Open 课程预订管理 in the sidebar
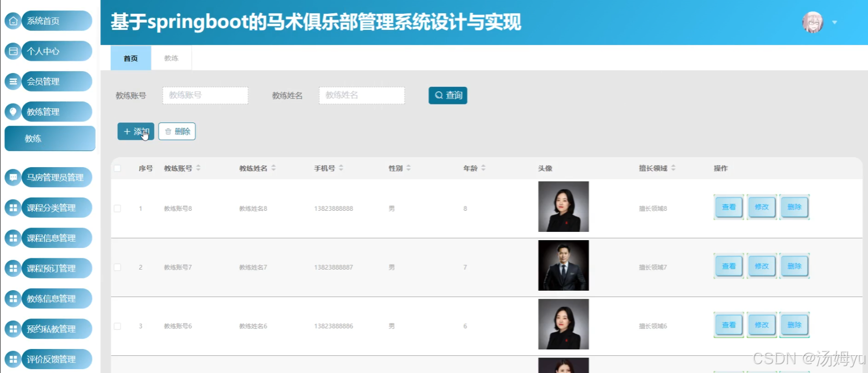 pos(57,269)
